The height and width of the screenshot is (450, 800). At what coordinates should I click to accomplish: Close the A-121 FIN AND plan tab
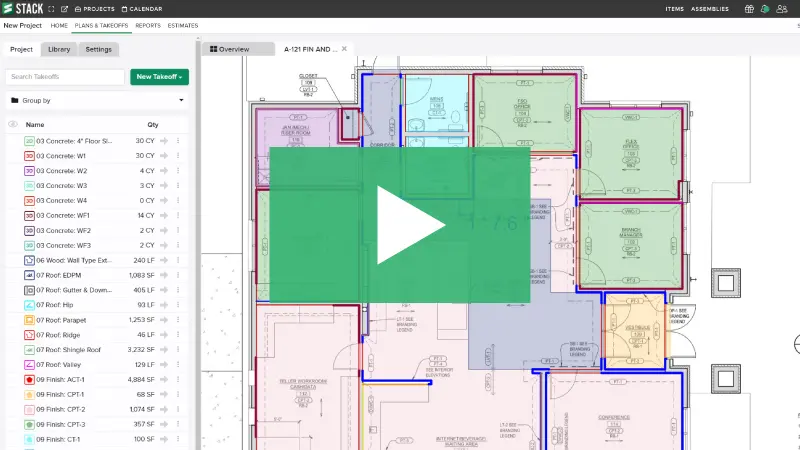tap(345, 48)
